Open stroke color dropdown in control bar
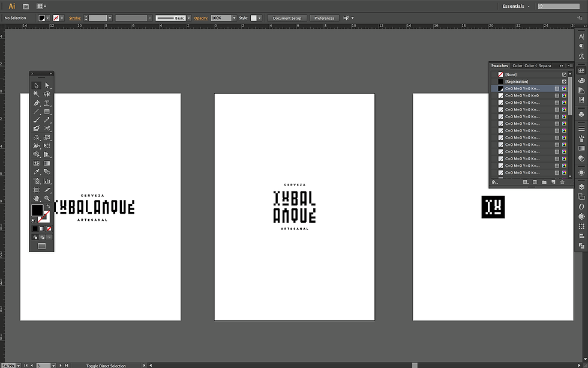The width and height of the screenshot is (588, 368). pyautogui.click(x=62, y=18)
